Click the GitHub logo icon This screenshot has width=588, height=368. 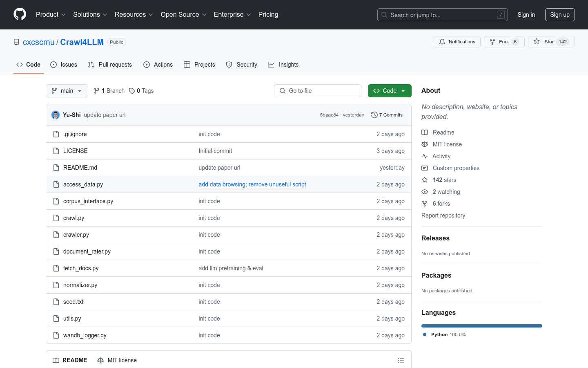20,14
